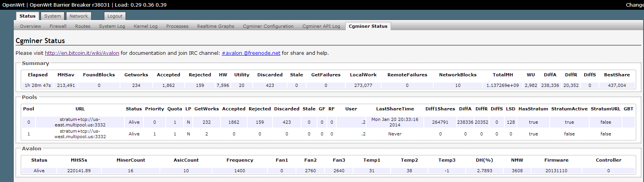This screenshot has height=182, width=644.
Task: Click pool URL us-west.multipool.us:3332
Action: [x=80, y=134]
